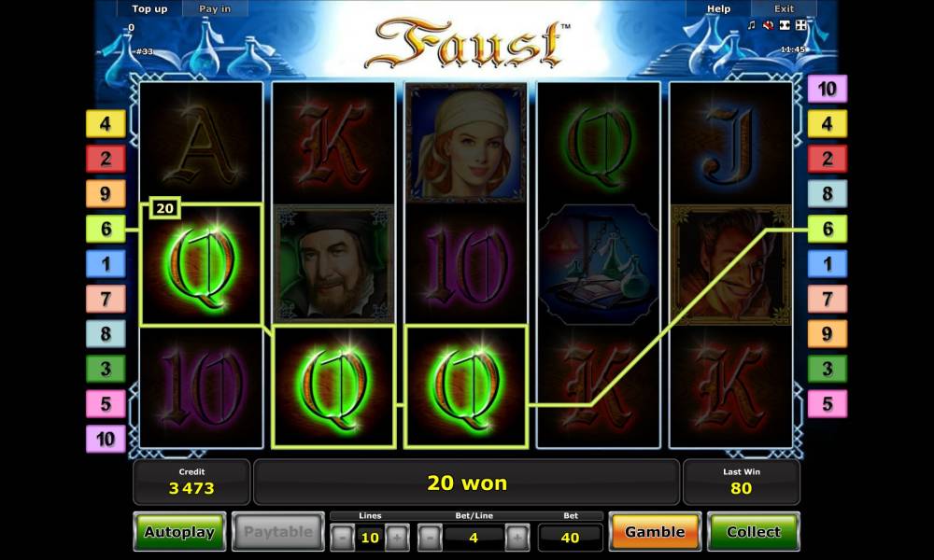Screen dimensions: 934x560
Task: Open the Top up tab
Action: [x=149, y=9]
